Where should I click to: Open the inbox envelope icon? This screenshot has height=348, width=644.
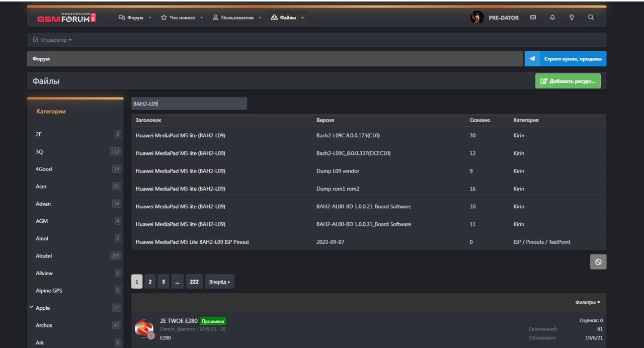coord(533,17)
